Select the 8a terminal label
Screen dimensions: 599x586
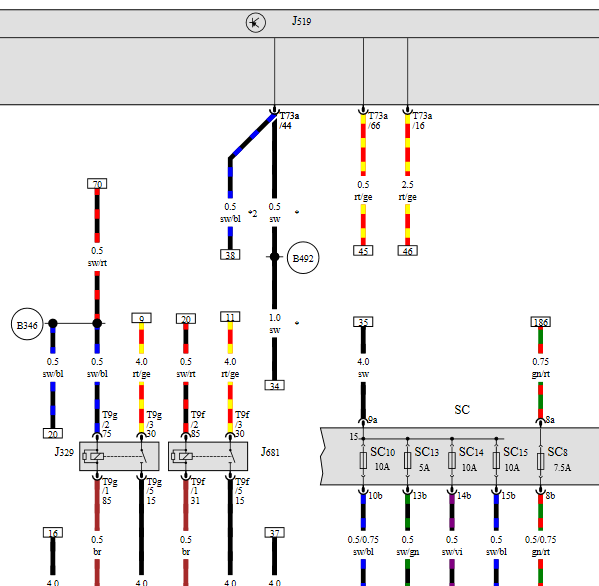pyautogui.click(x=550, y=420)
